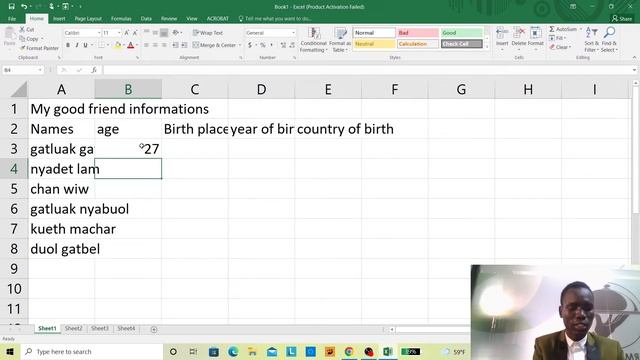Screen dimensions: 640x360
Task: Activate the Format Painter tool
Action: (39, 48)
